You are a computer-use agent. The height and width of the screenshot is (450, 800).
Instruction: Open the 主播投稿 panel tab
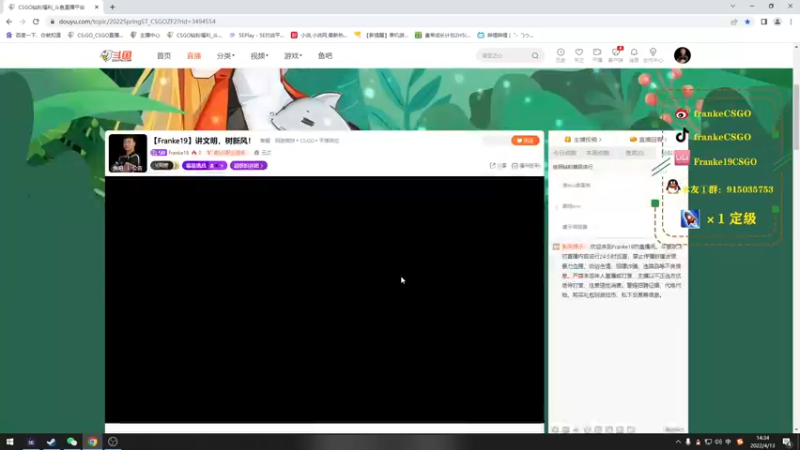click(x=582, y=139)
